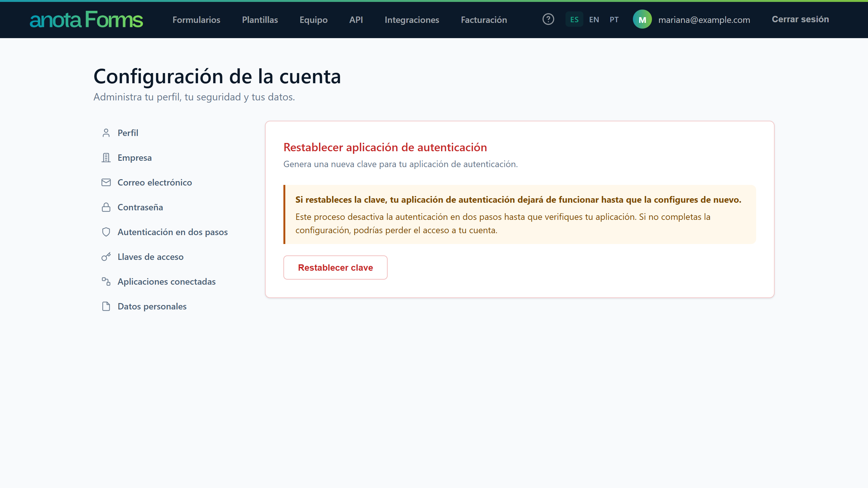Switch language to ES

[x=574, y=20]
